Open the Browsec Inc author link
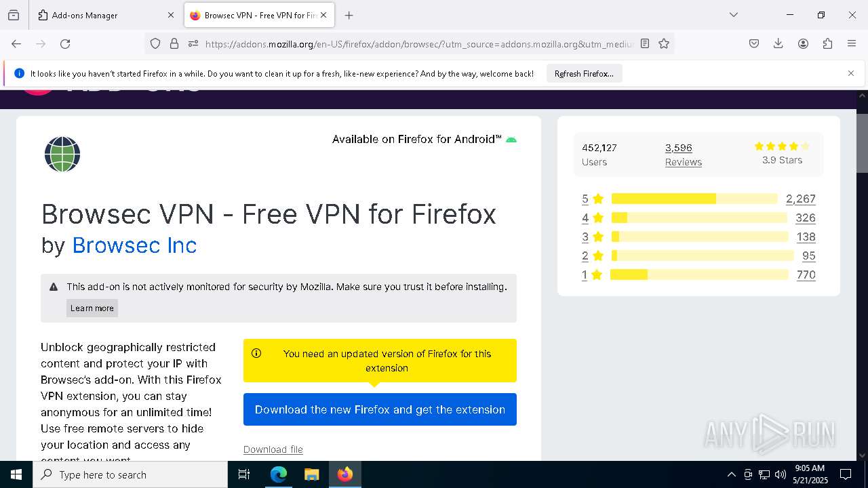Viewport: 868px width, 488px height. pos(134,245)
